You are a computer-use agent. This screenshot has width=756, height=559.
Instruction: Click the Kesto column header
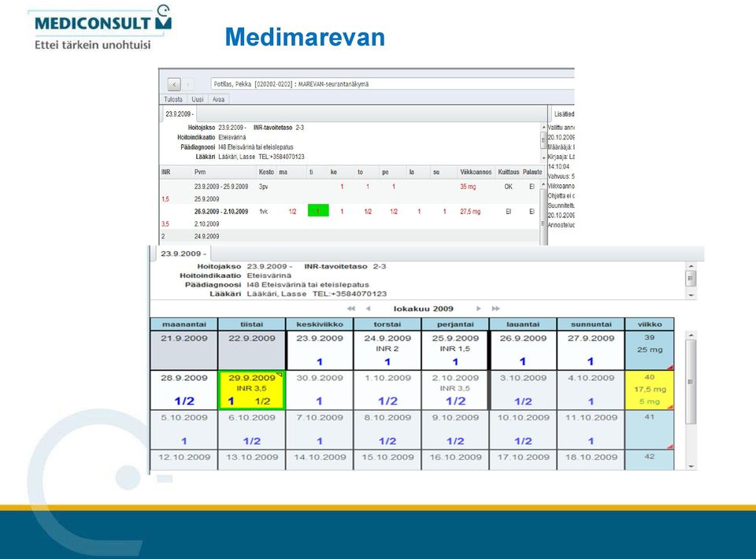pyautogui.click(x=266, y=172)
